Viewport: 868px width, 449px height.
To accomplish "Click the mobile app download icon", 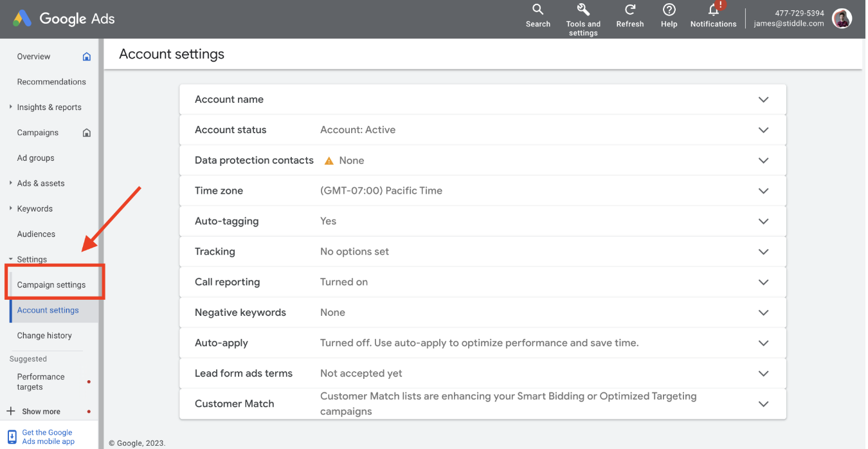I will coord(12,437).
